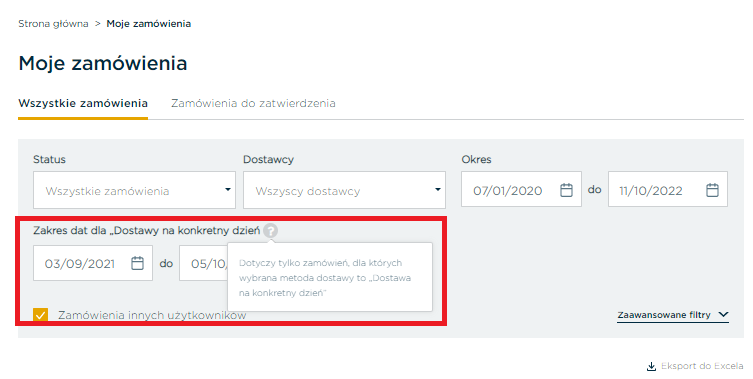This screenshot has width=753, height=379.
Task: Click the arrow in Wszystkie zamówienia status box
Action: pyautogui.click(x=228, y=190)
